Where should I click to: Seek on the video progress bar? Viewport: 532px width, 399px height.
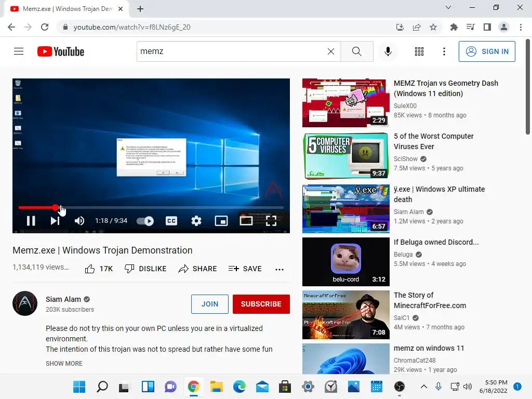151,207
